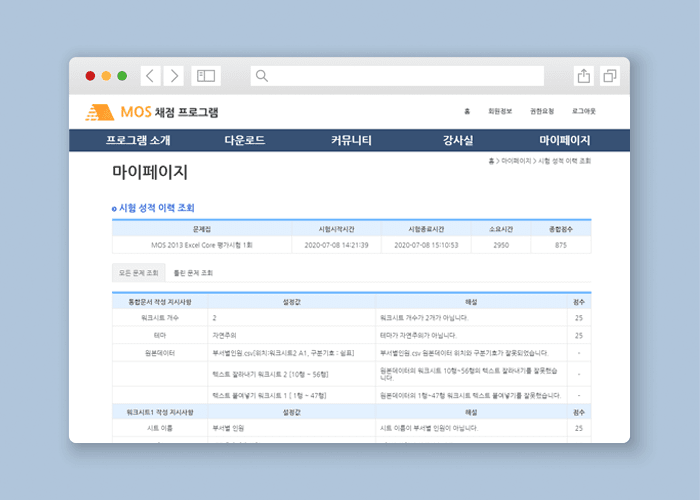
Task: Open the 강사실 navigation menu
Action: pos(458,140)
